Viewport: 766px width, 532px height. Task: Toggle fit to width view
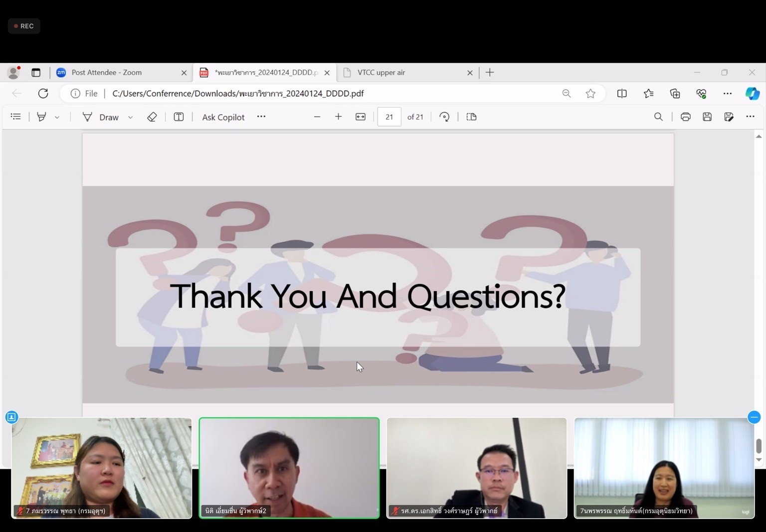(361, 117)
